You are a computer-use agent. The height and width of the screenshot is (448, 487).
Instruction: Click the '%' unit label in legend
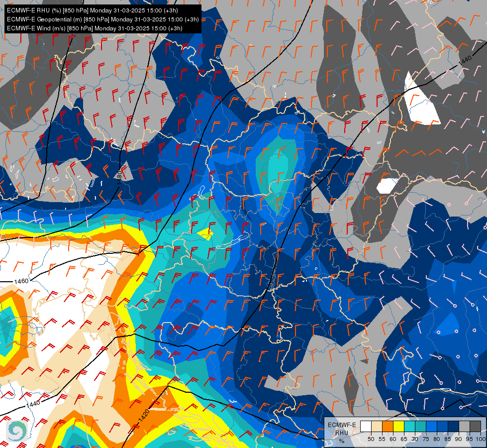[342, 441]
